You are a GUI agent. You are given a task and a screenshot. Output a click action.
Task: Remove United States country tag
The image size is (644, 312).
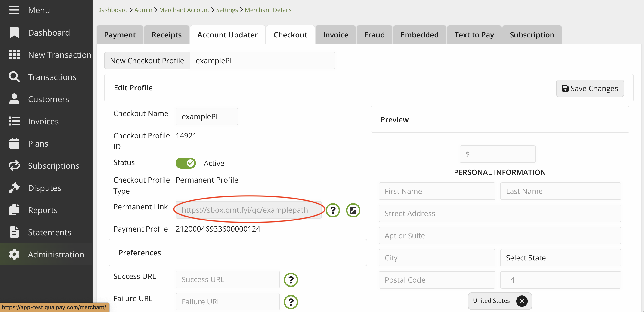click(x=522, y=301)
